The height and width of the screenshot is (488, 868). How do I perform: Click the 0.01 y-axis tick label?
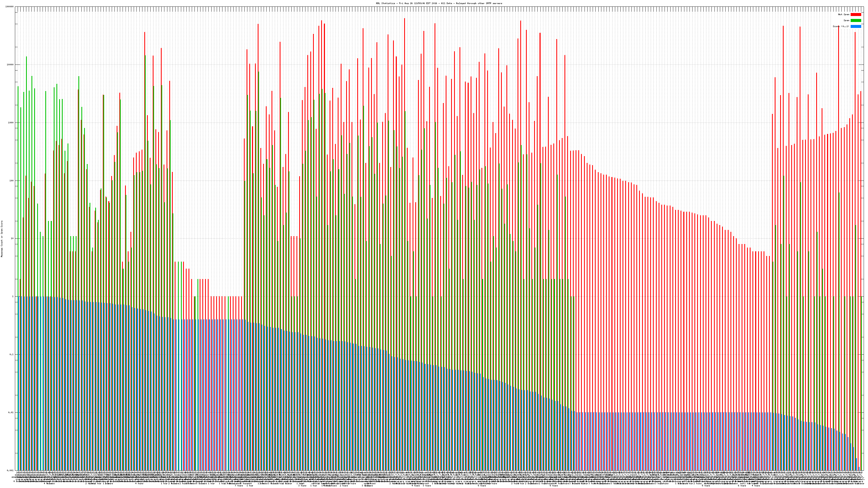click(11, 412)
